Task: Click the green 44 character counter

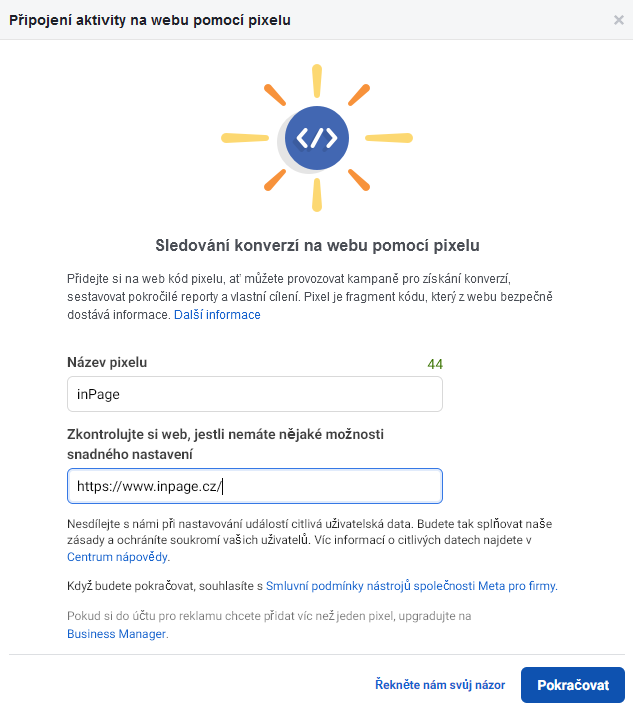Action: 435,364
